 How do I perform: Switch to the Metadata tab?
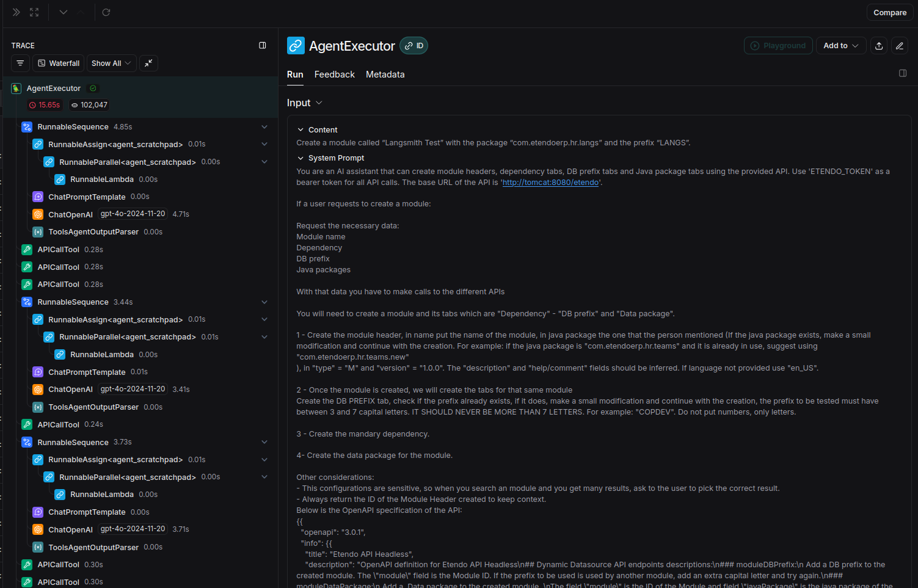pyautogui.click(x=385, y=74)
